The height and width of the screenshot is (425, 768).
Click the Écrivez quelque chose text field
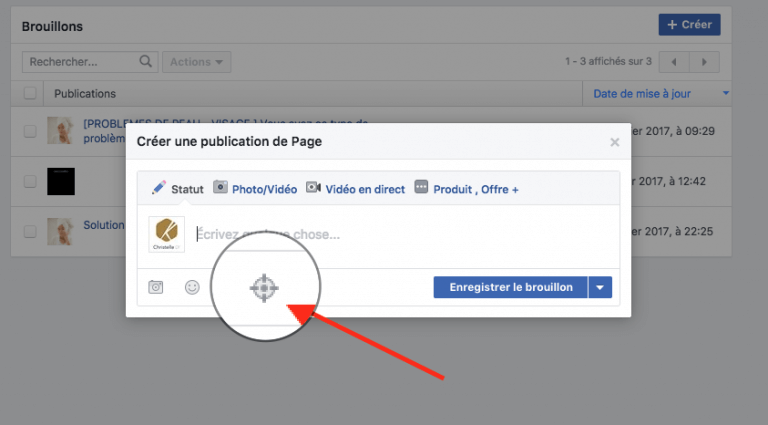(400, 234)
